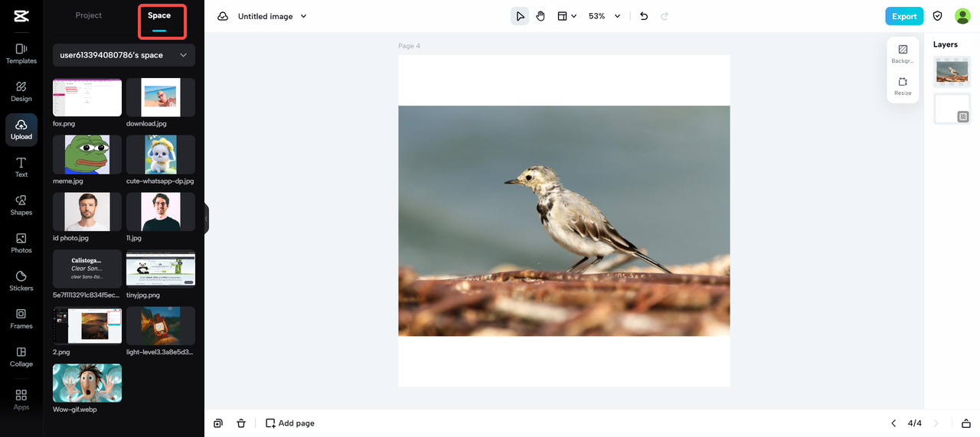Open the Text sidebar tool
The width and height of the screenshot is (980, 437).
click(21, 167)
